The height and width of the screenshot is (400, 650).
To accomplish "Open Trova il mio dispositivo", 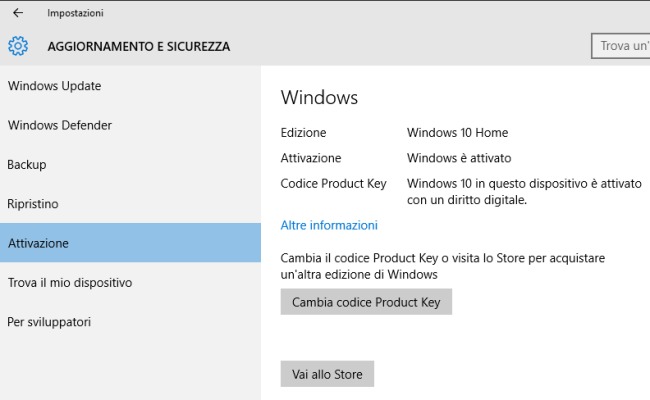I will (69, 283).
